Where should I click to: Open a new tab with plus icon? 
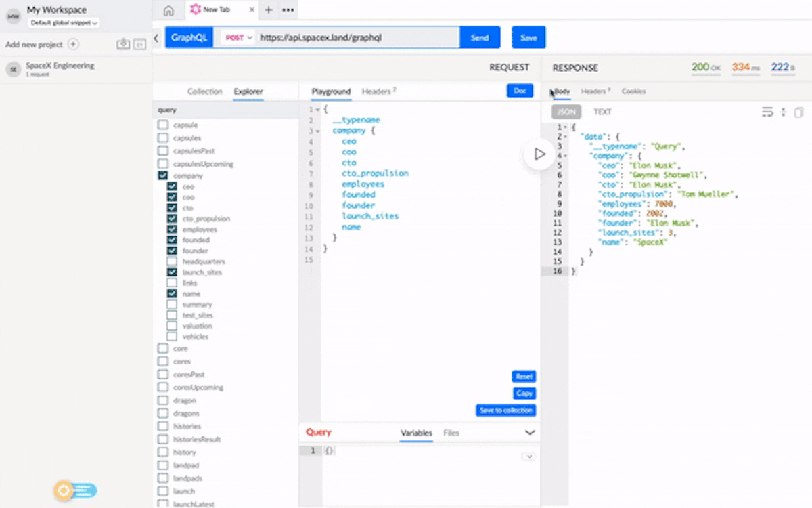pyautogui.click(x=269, y=10)
